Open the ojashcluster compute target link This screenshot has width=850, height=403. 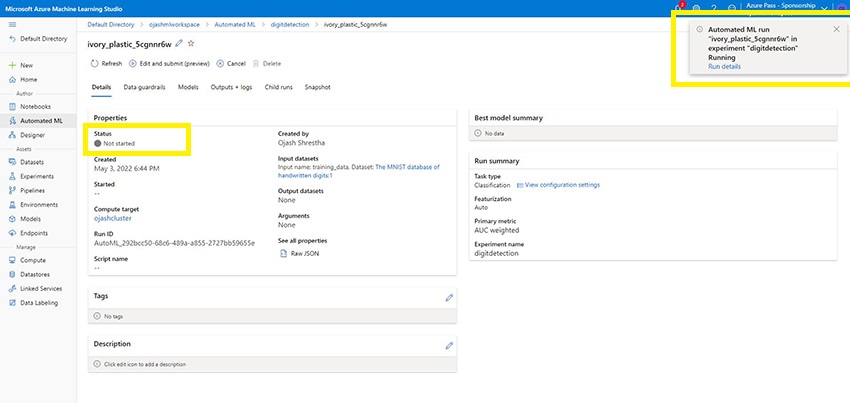(x=112, y=217)
